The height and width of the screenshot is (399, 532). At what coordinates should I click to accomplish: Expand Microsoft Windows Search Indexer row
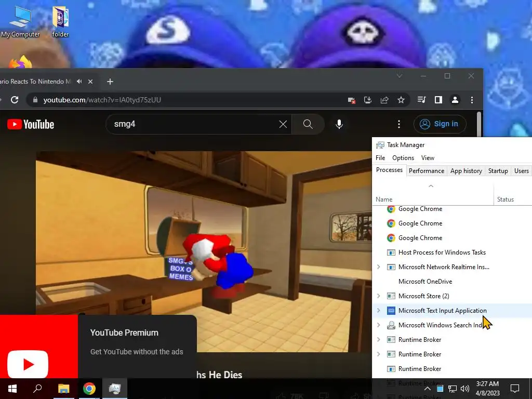(x=379, y=325)
